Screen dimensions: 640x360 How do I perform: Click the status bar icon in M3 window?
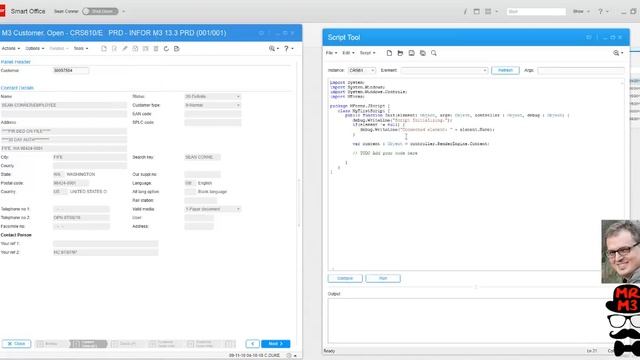point(289,356)
